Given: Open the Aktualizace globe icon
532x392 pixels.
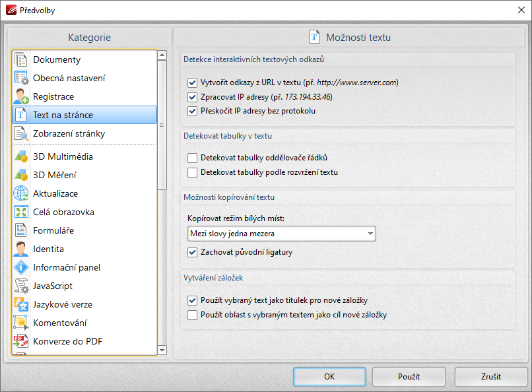Looking at the screenshot, I should point(21,193).
